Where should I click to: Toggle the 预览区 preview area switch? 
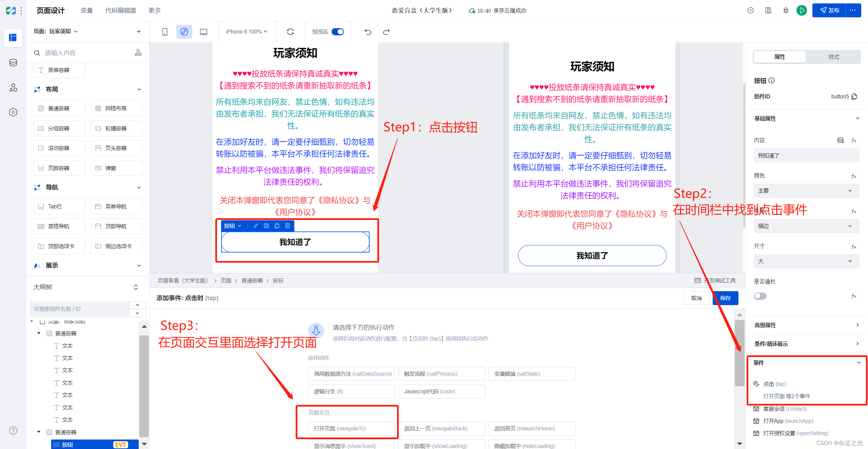click(x=338, y=32)
